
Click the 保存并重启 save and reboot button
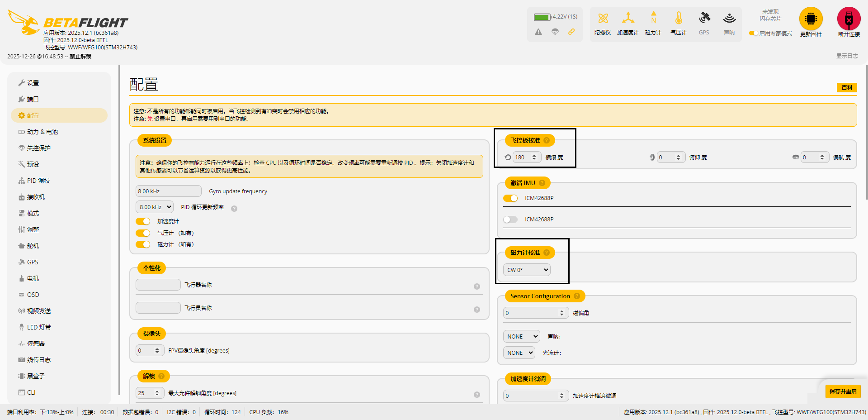coord(843,391)
